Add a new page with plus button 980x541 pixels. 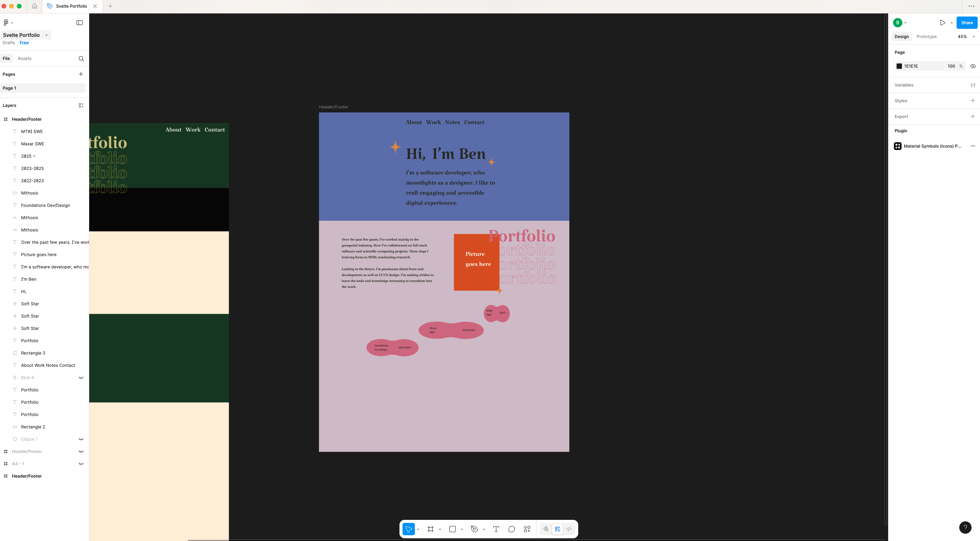tap(81, 74)
